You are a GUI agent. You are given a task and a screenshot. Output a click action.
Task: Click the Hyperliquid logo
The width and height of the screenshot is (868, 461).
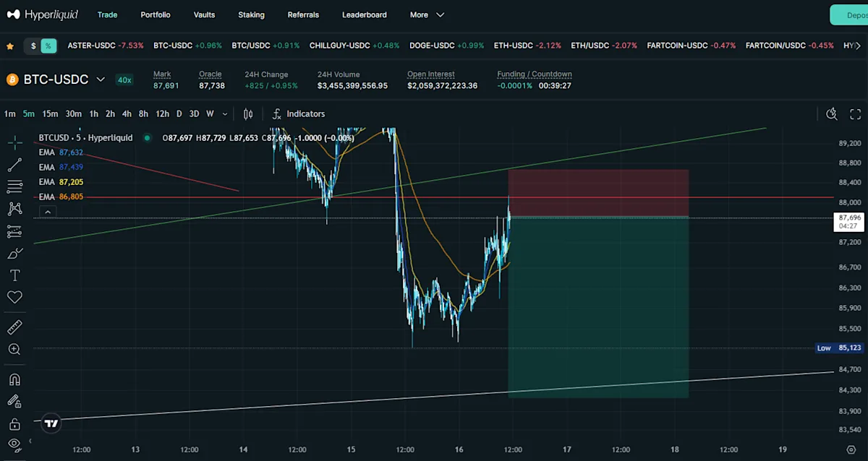[x=43, y=14]
